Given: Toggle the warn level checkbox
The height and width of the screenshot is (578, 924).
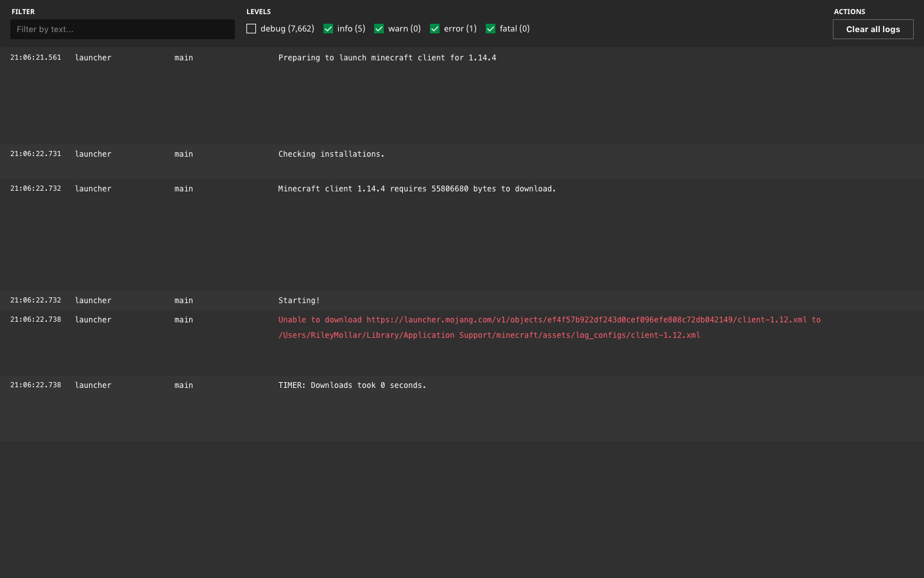Looking at the screenshot, I should coord(379,29).
